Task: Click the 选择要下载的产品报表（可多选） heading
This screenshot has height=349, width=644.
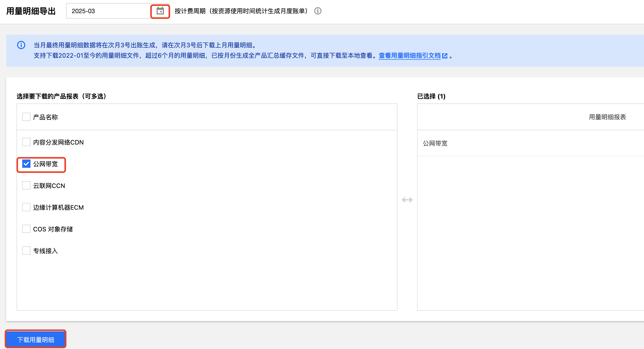Action: [x=62, y=96]
